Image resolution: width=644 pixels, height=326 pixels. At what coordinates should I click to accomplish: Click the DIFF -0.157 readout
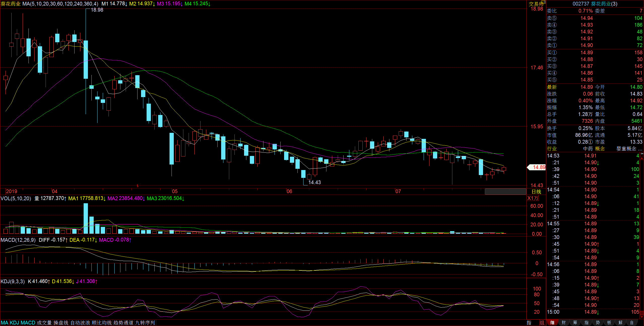[53, 240]
